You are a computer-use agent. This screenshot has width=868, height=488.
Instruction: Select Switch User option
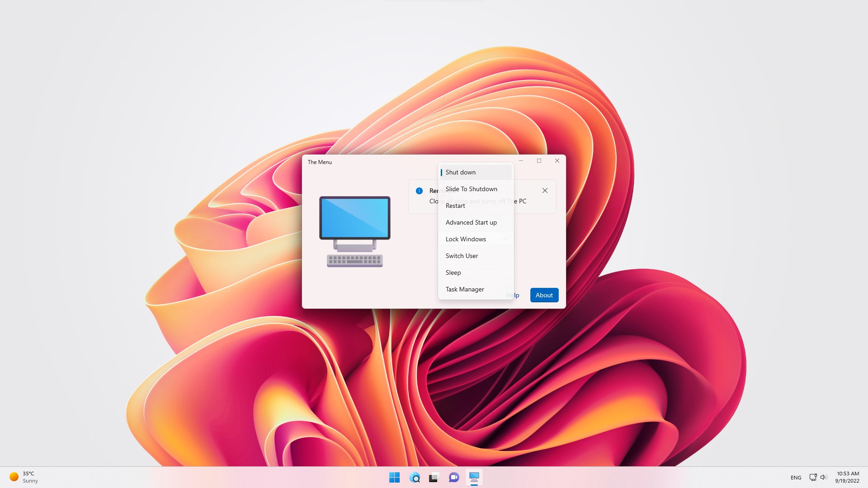(x=476, y=256)
